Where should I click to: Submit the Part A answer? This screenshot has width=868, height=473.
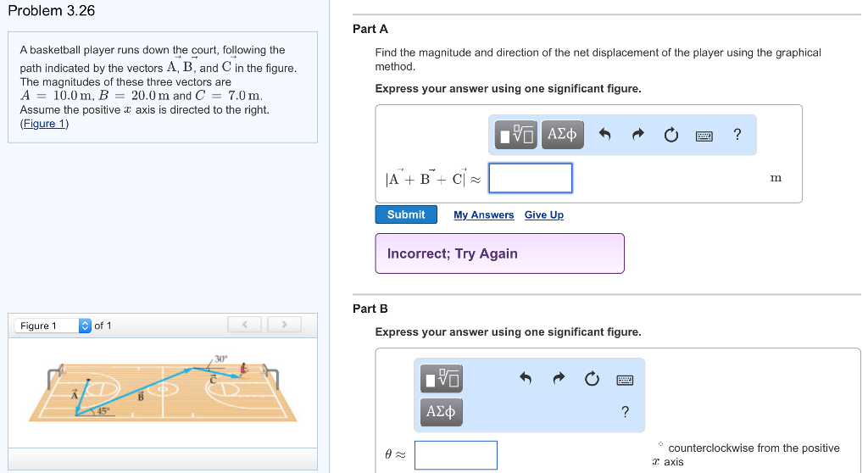pyautogui.click(x=406, y=214)
